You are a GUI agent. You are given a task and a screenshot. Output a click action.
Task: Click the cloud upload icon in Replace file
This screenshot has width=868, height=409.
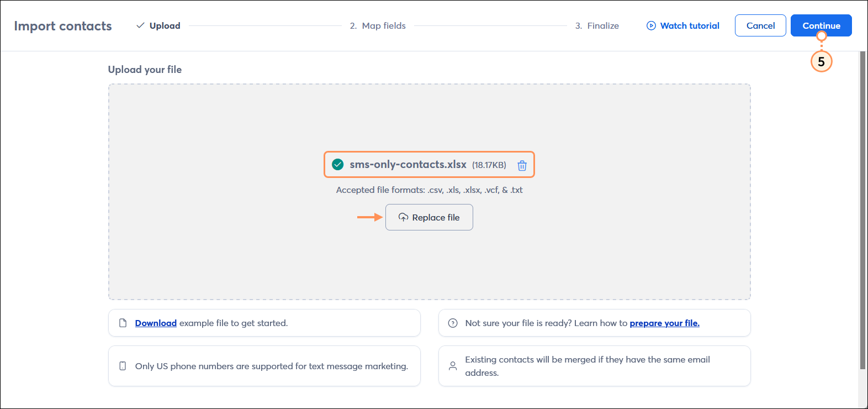click(x=404, y=217)
